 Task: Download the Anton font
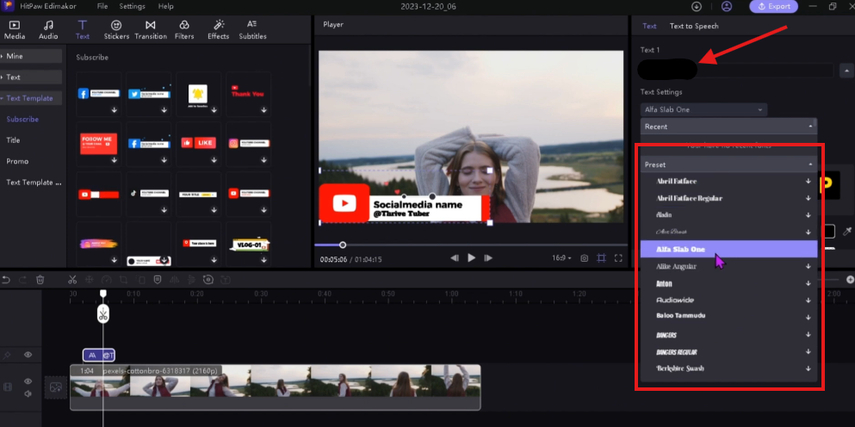point(809,284)
